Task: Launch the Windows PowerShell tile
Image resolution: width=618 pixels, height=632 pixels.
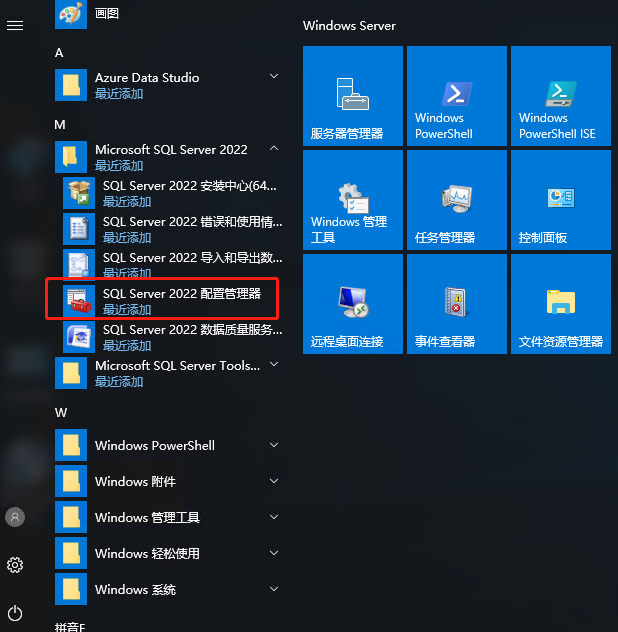Action: [x=457, y=96]
